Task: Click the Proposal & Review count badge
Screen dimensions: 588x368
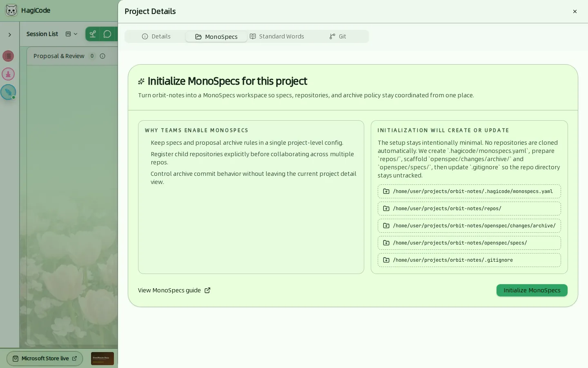Action: click(x=92, y=56)
